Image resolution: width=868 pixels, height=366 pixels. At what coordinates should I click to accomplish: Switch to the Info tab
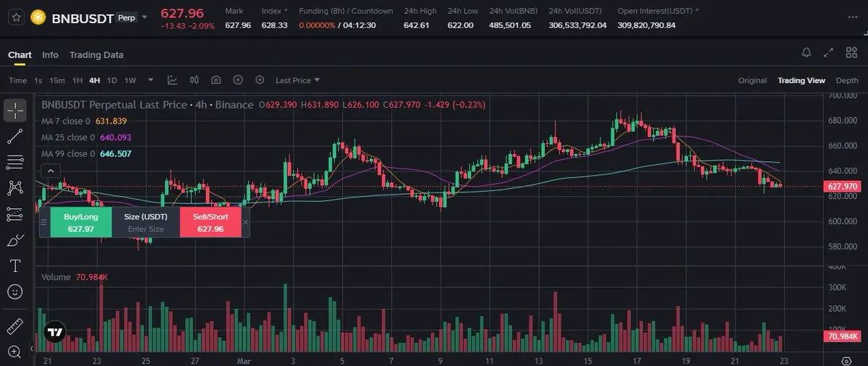(50, 55)
